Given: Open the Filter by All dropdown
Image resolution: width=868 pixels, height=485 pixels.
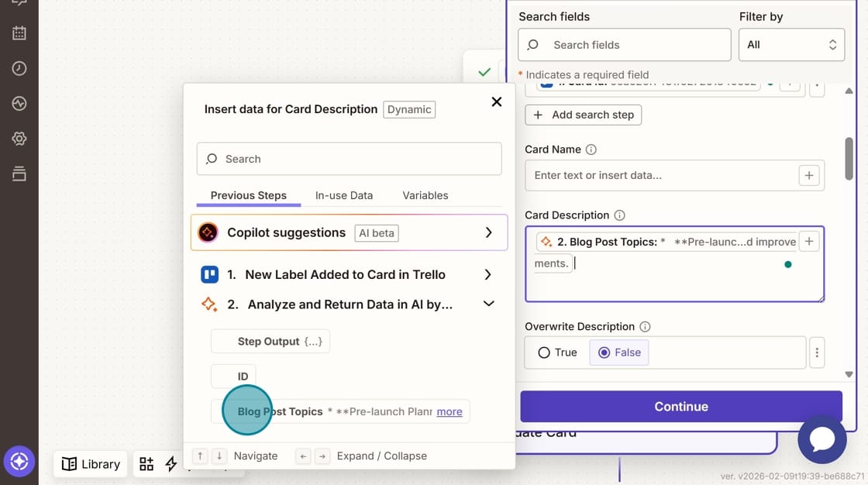Looking at the screenshot, I should 791,44.
